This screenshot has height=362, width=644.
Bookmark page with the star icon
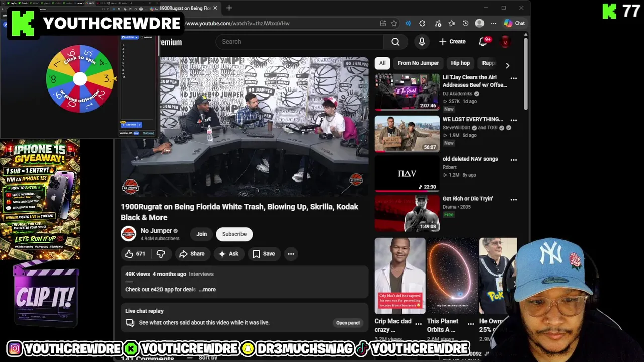point(394,23)
